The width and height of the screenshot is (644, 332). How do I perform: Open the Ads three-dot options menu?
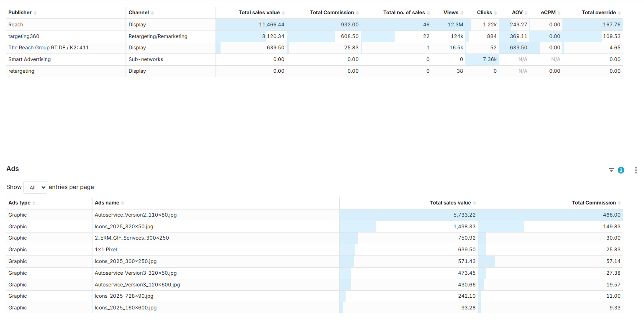(636, 170)
